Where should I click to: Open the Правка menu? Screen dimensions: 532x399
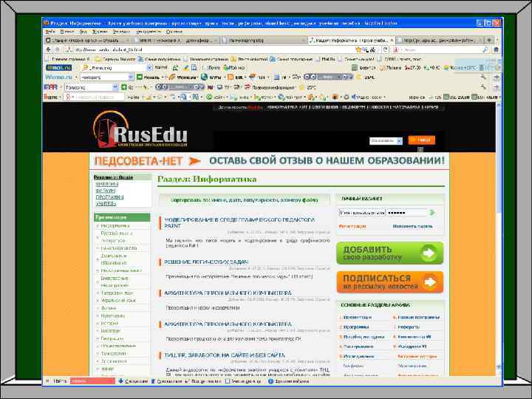click(67, 32)
